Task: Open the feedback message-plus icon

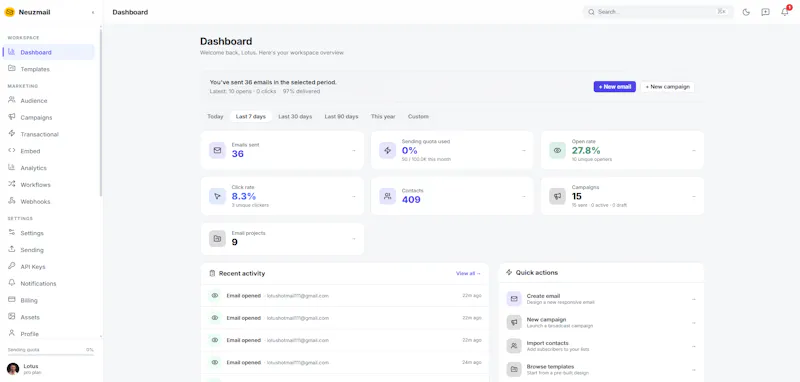Action: pos(765,12)
